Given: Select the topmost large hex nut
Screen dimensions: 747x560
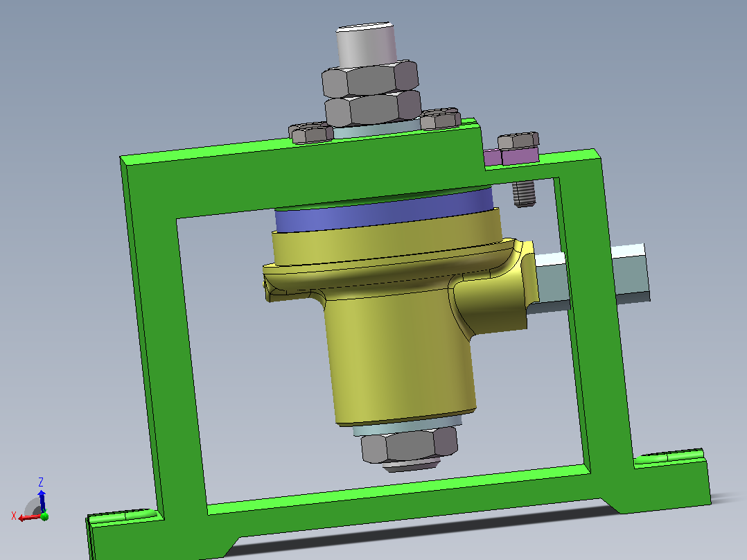Looking at the screenshot, I should point(370,78).
